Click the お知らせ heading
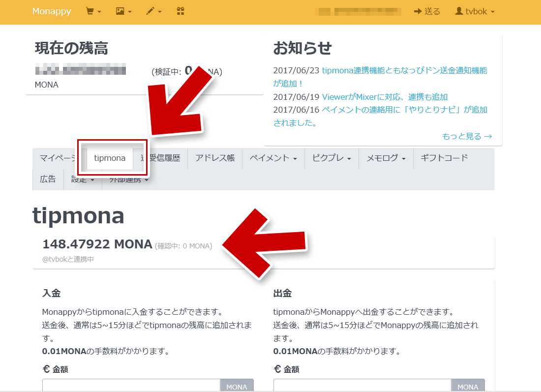Screen dimensions: 541x392 (x=302, y=48)
